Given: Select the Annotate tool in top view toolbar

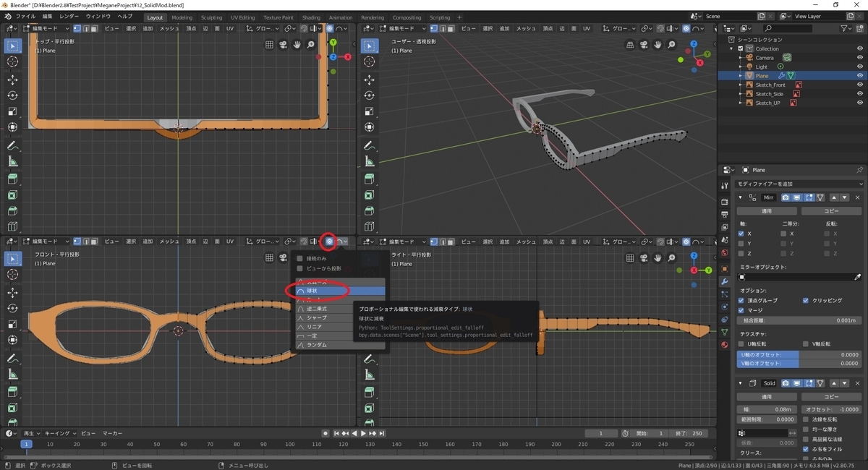Looking at the screenshot, I should tap(12, 145).
